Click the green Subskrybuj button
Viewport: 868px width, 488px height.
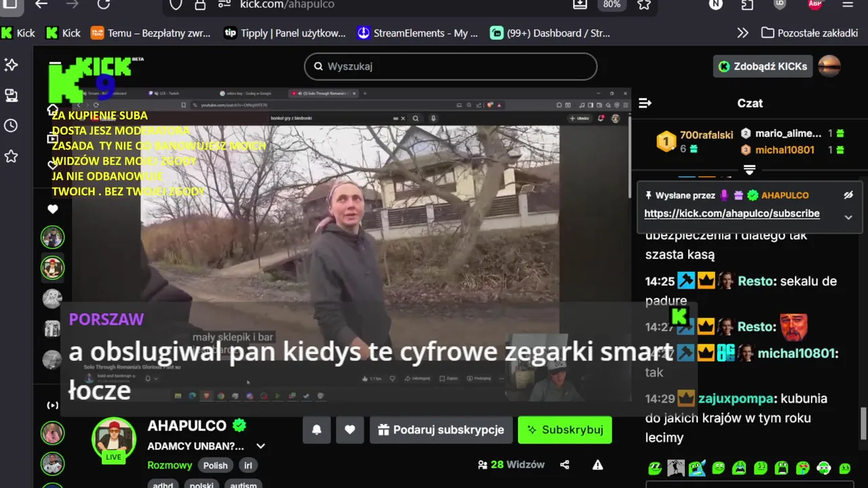tap(565, 430)
